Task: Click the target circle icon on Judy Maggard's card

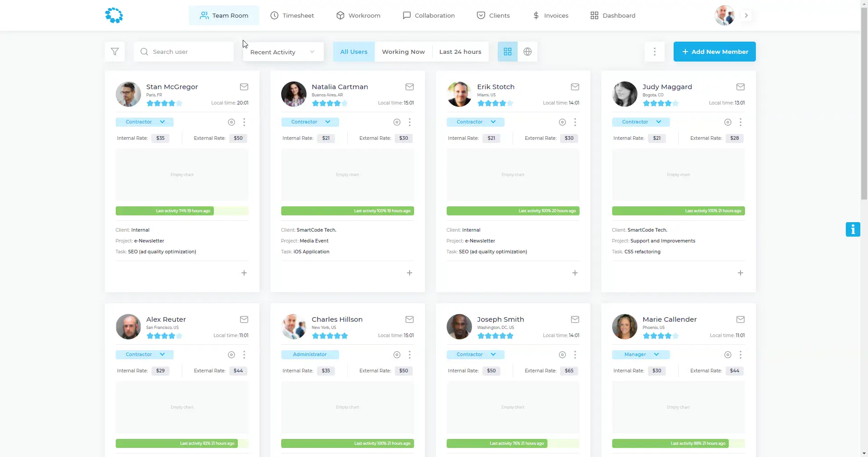Action: pyautogui.click(x=728, y=122)
